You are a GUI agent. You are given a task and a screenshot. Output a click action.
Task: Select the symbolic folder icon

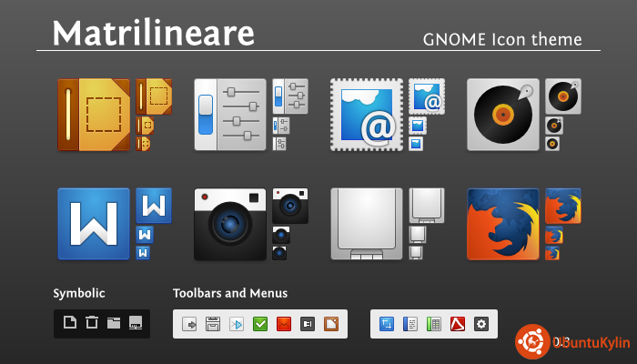click(114, 322)
